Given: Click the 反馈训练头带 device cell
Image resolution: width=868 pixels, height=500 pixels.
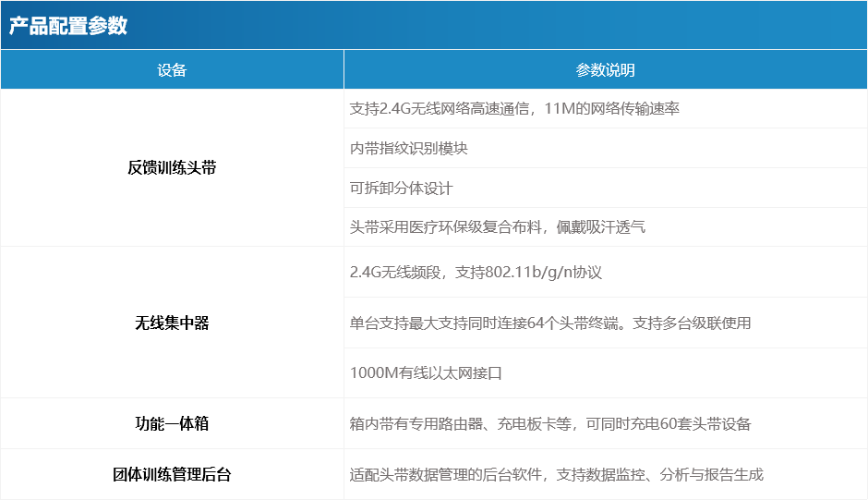Looking at the screenshot, I should click(x=172, y=168).
